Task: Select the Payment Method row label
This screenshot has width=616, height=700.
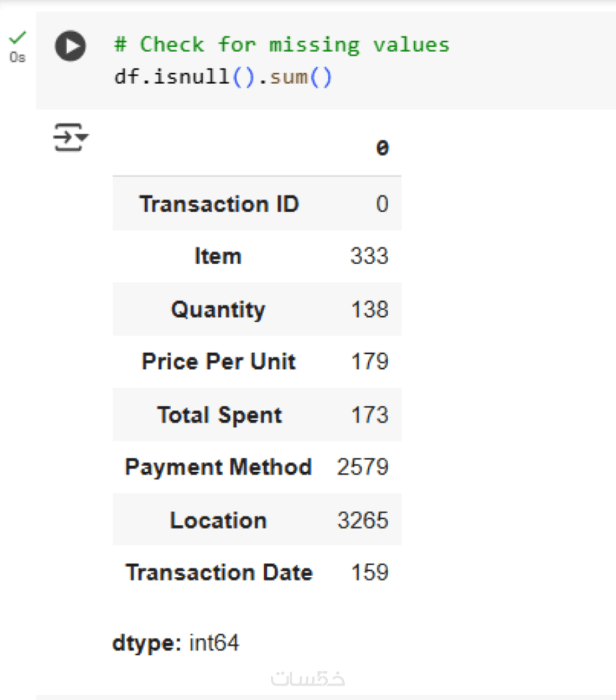Action: point(218,467)
